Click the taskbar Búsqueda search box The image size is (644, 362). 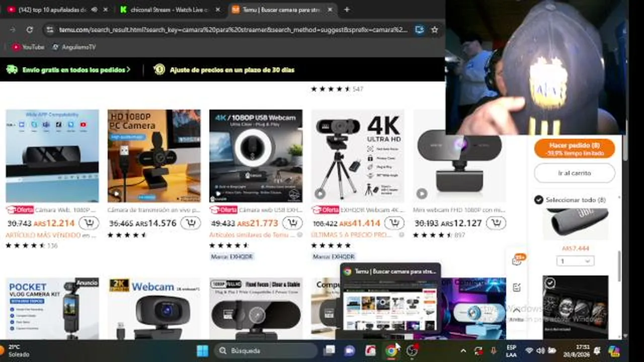pos(266,350)
